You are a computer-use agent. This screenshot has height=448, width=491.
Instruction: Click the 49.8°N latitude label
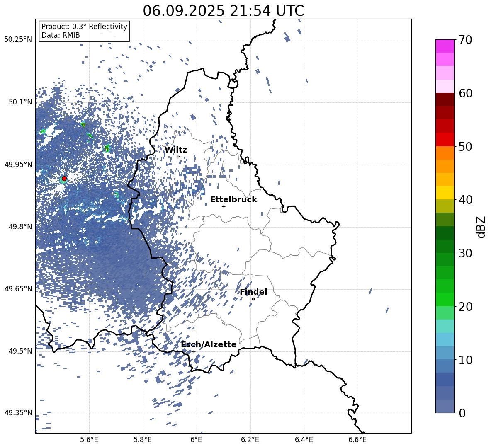click(x=20, y=227)
